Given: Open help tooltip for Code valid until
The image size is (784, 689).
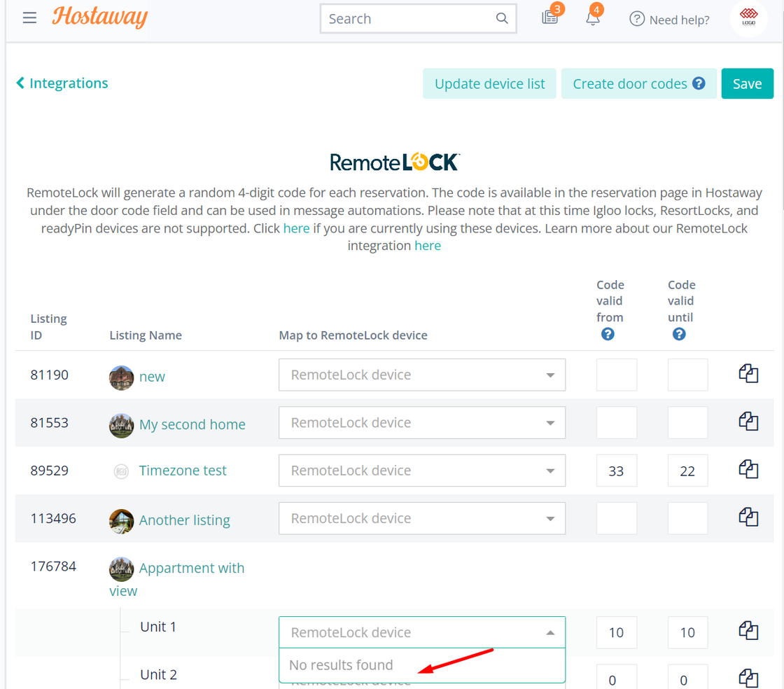Looking at the screenshot, I should click(679, 334).
